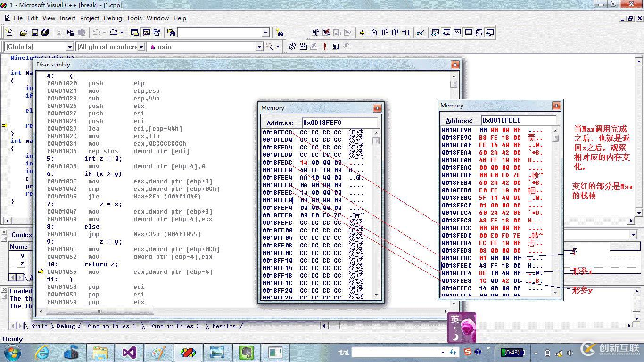Open the Debug menu
The width and height of the screenshot is (644, 362).
(113, 18)
